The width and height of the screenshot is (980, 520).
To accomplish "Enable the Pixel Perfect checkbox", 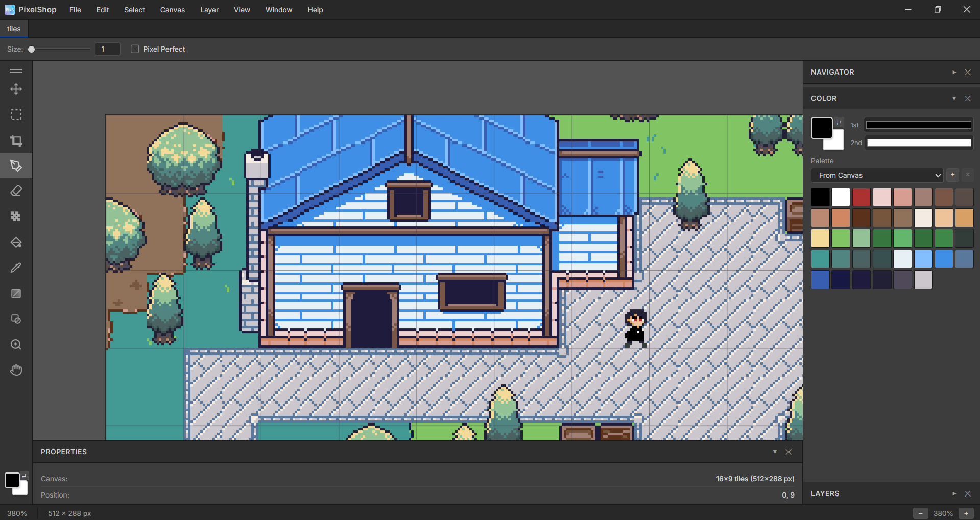I will coord(135,49).
